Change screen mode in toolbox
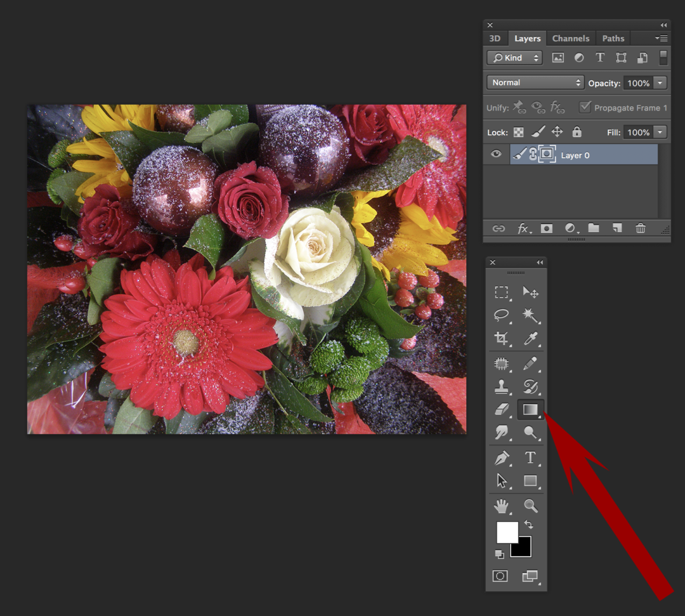Image resolution: width=685 pixels, height=616 pixels. 530,576
